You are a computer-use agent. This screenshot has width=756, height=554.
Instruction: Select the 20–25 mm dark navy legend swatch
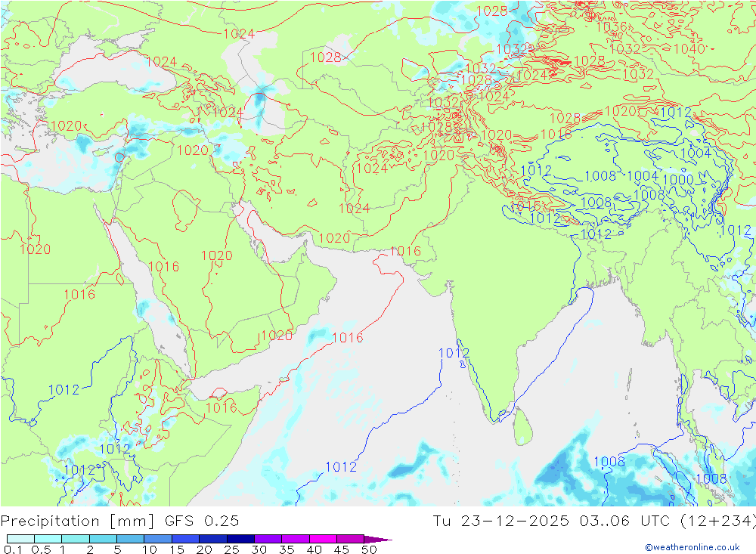coord(212,539)
